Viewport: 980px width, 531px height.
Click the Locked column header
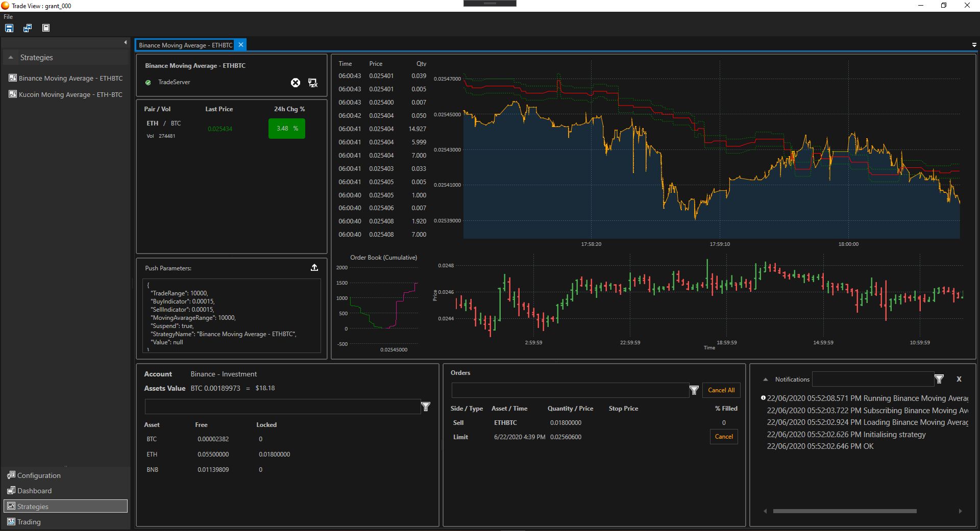tap(266, 425)
